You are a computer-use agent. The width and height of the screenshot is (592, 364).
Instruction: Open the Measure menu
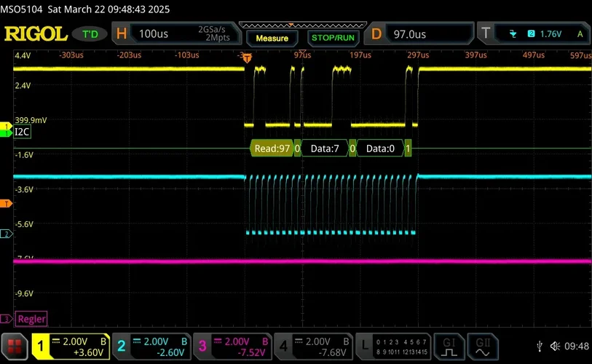point(272,37)
